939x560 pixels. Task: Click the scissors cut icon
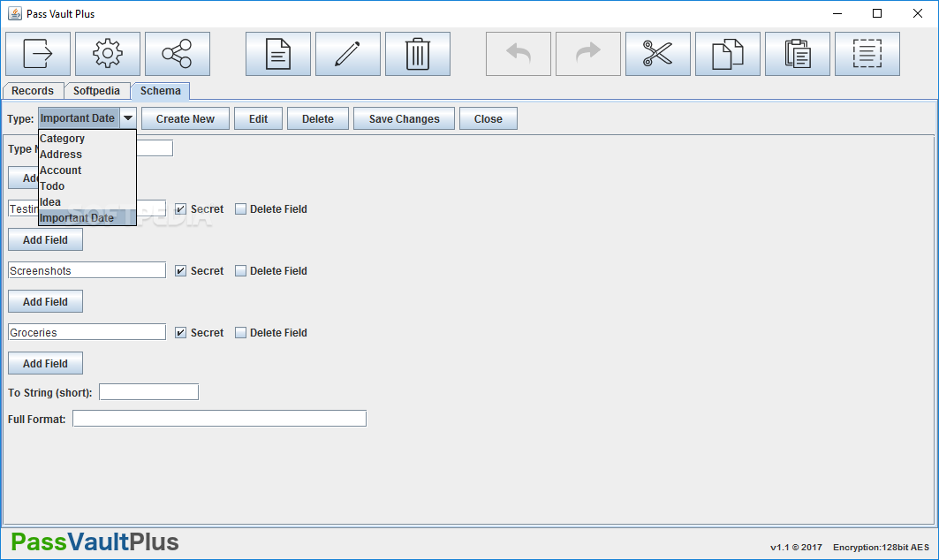pyautogui.click(x=657, y=54)
